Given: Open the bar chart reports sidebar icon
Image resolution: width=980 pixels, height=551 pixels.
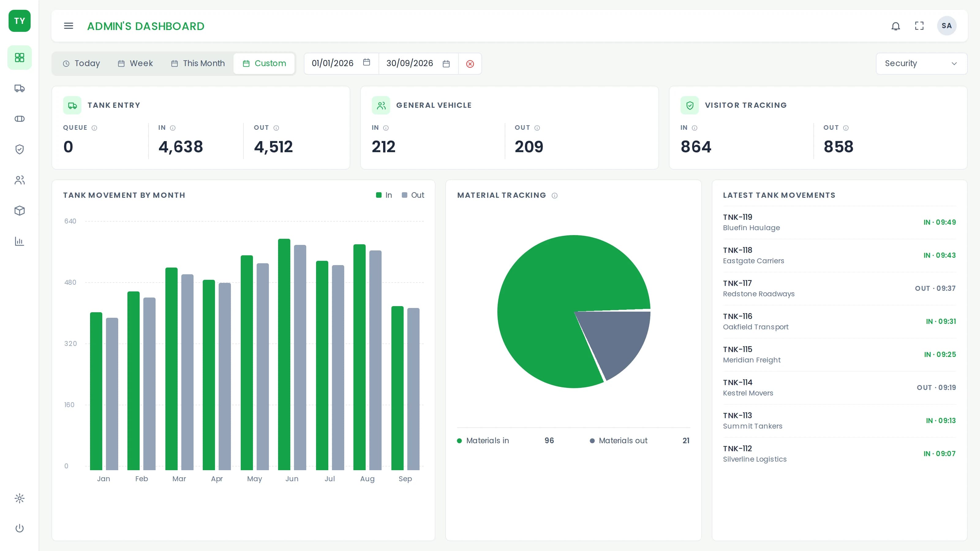Looking at the screenshot, I should (19, 241).
